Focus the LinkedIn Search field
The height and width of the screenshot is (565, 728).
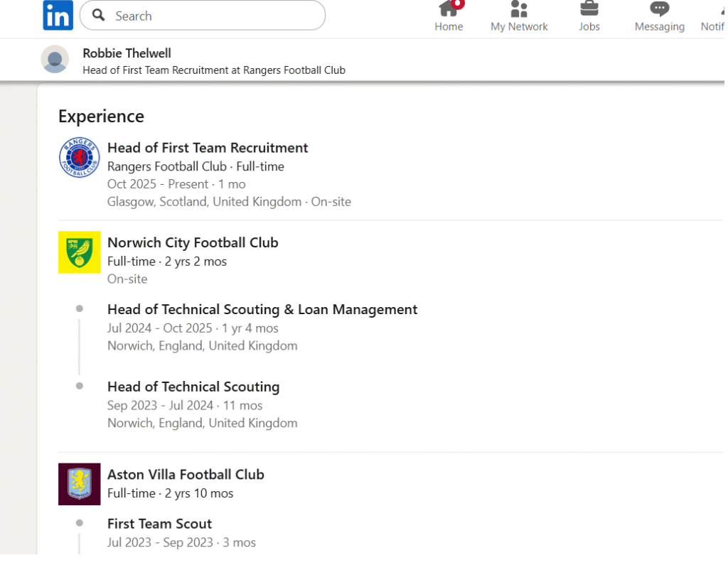click(x=213, y=16)
